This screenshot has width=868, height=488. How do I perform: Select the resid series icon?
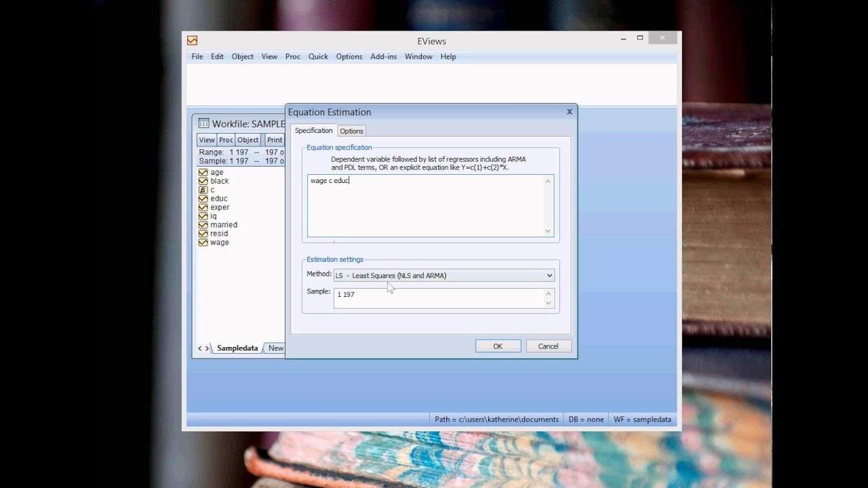coord(203,234)
